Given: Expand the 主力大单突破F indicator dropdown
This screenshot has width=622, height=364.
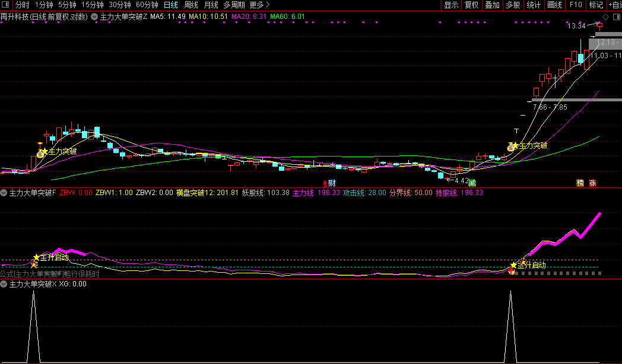Looking at the screenshot, I should (4, 193).
